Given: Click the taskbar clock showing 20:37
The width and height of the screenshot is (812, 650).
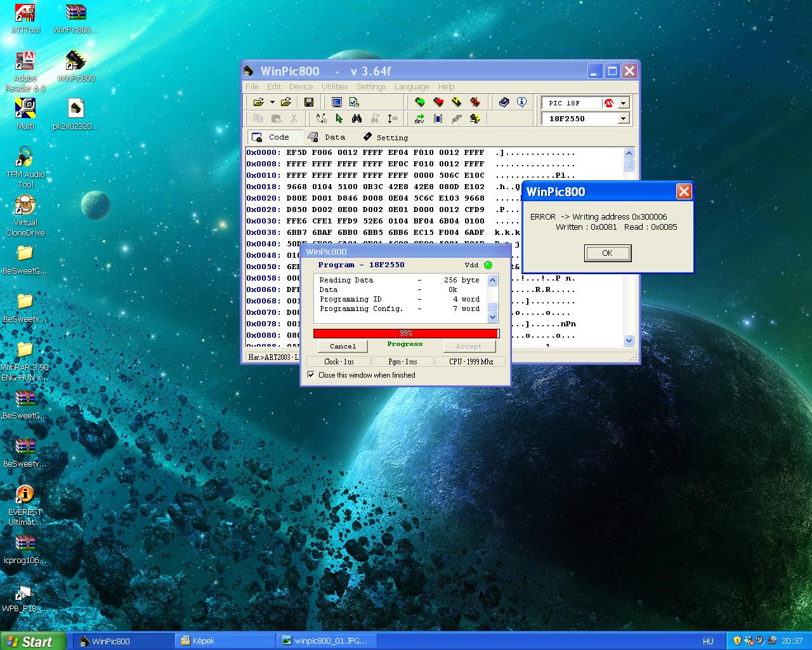Looking at the screenshot, I should click(792, 641).
